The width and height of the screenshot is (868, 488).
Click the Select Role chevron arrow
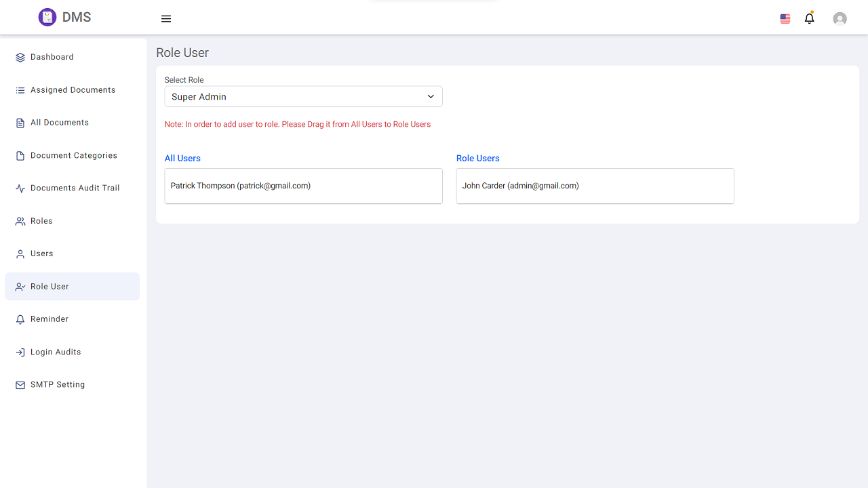(x=431, y=97)
